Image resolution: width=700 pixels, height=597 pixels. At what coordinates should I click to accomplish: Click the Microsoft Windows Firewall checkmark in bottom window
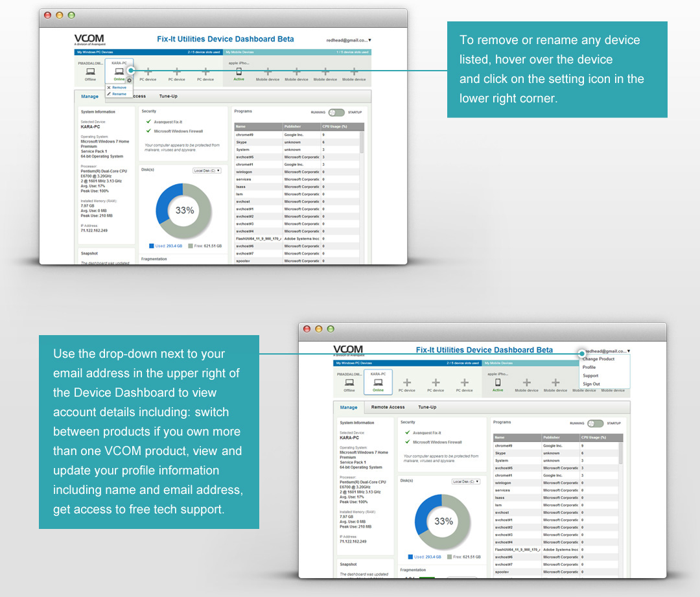(x=408, y=441)
